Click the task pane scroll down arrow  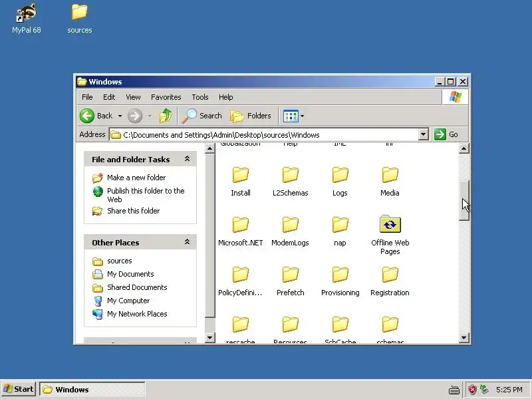click(210, 338)
